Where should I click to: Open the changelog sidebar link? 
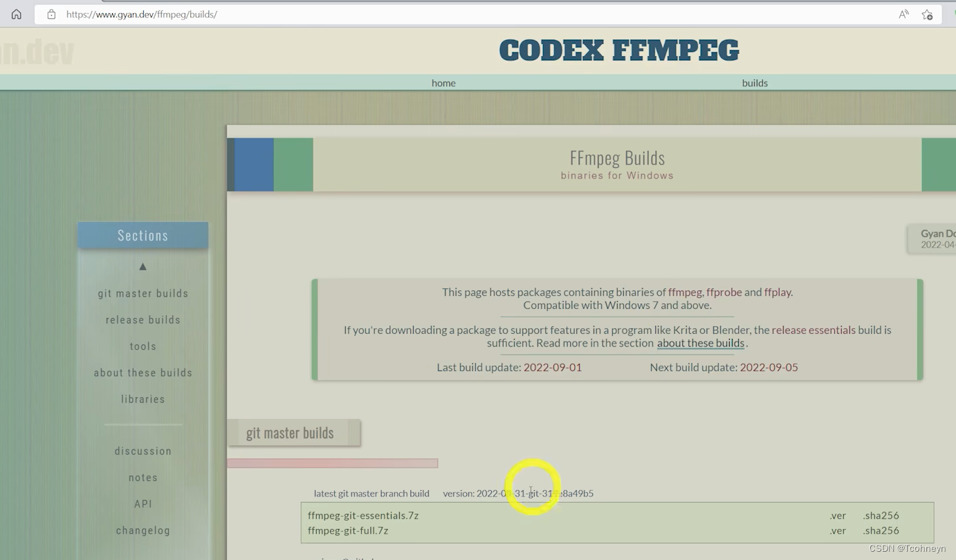143,530
